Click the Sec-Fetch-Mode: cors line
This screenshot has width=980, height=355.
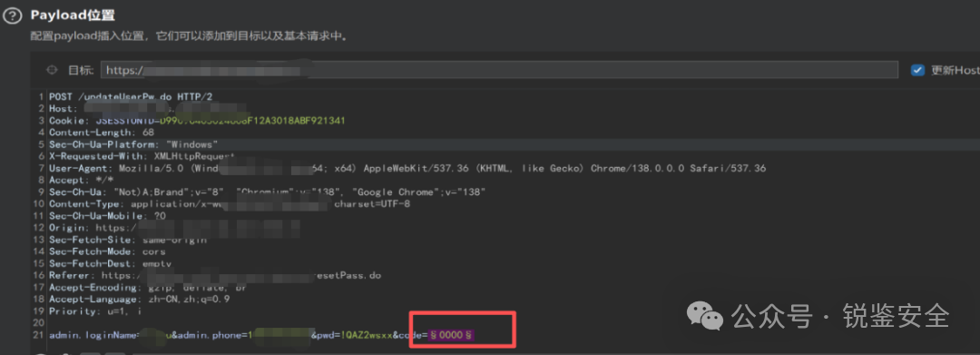(107, 251)
